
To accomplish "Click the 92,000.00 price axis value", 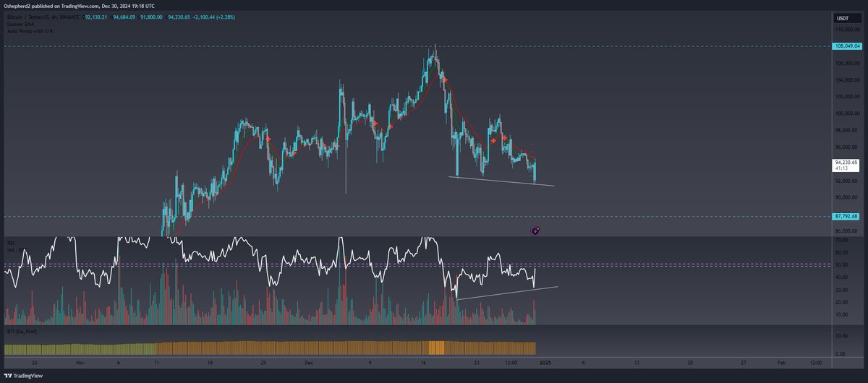I will tap(846, 181).
